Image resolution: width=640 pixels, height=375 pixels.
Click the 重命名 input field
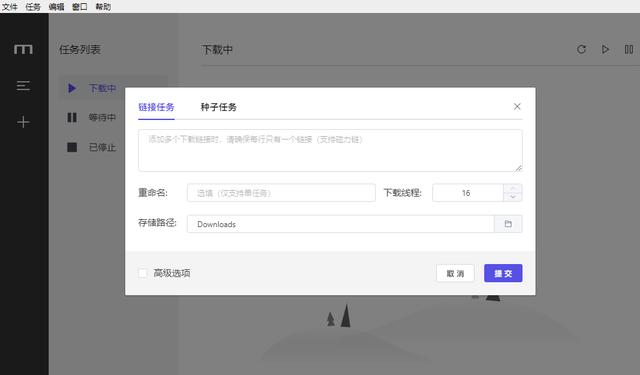pyautogui.click(x=281, y=193)
